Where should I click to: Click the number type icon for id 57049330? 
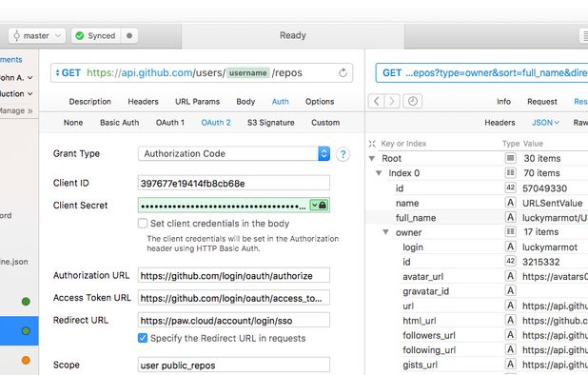(x=510, y=187)
